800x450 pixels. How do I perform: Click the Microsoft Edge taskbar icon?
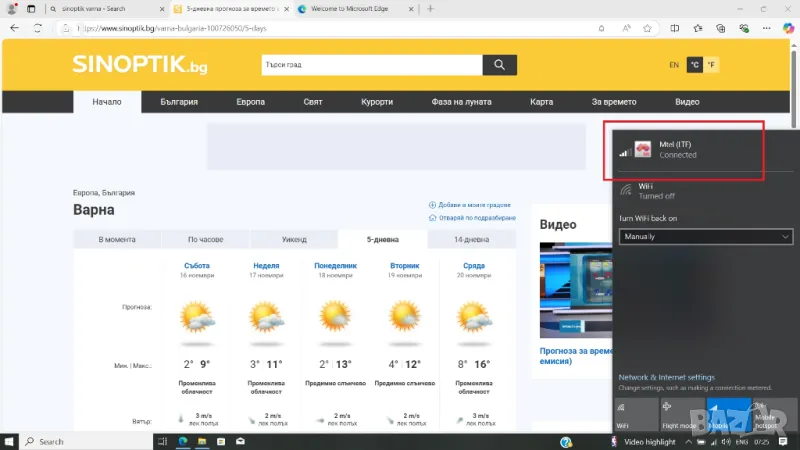pos(183,441)
